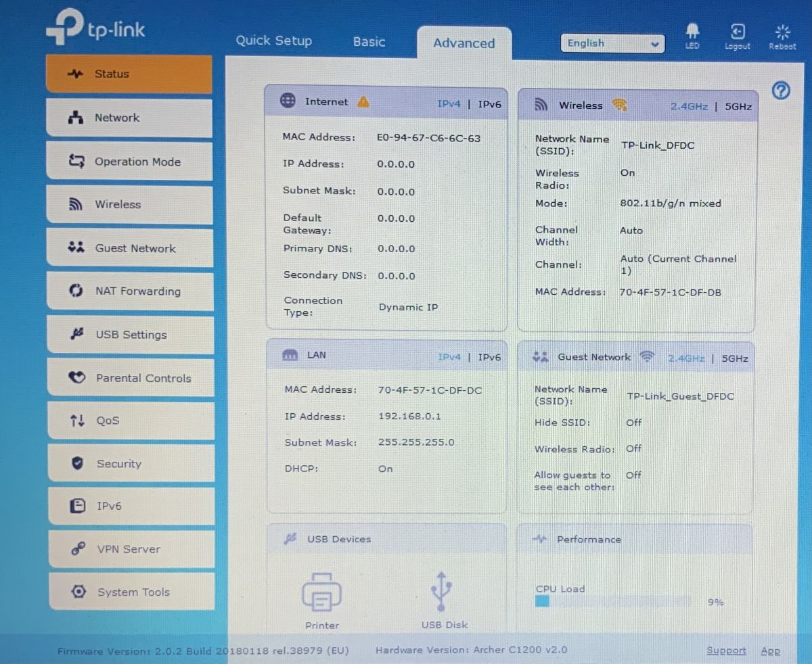Viewport: 812px width, 664px height.
Task: Click the QoS arrows icon
Action: (77, 421)
